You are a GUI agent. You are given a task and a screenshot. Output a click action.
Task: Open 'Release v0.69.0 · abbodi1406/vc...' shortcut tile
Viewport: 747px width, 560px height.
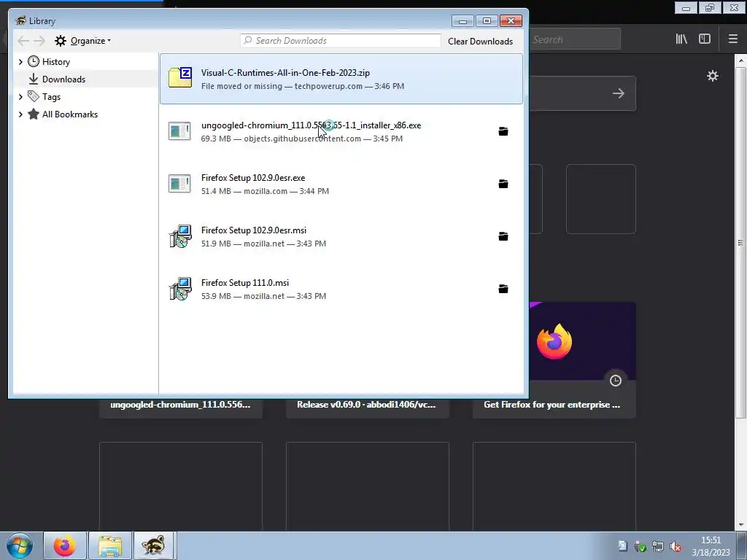point(368,405)
